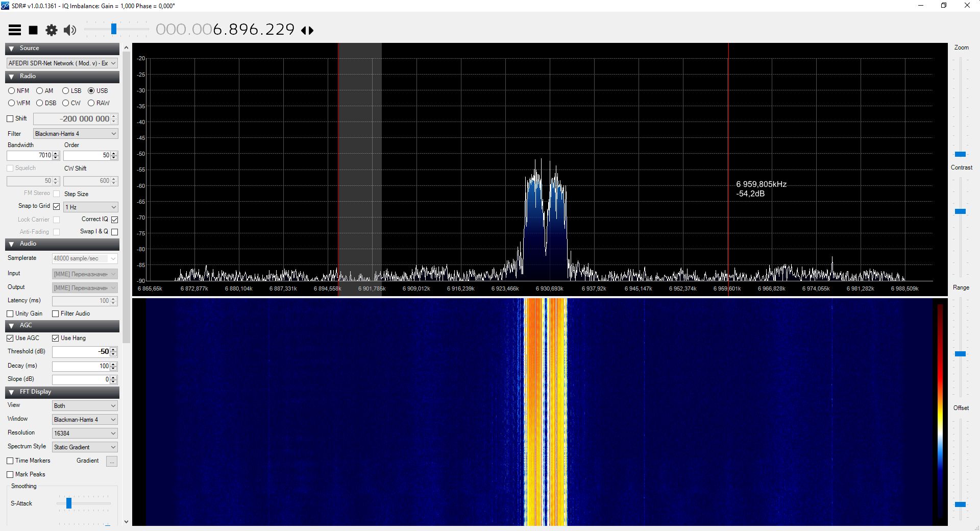Click the AGC Slope value field

pos(81,379)
